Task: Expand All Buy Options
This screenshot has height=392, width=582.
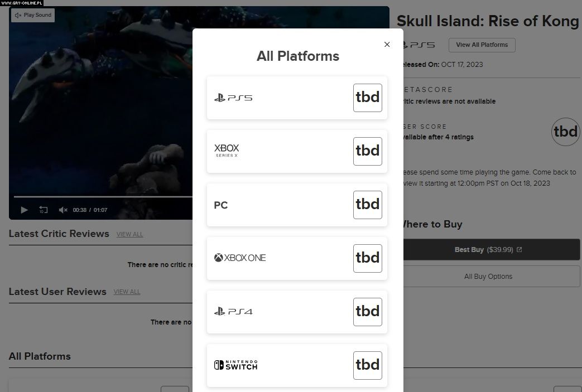Action: click(488, 277)
